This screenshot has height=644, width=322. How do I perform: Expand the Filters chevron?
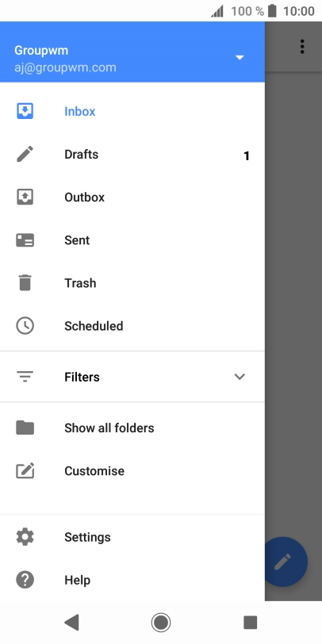coord(240,377)
